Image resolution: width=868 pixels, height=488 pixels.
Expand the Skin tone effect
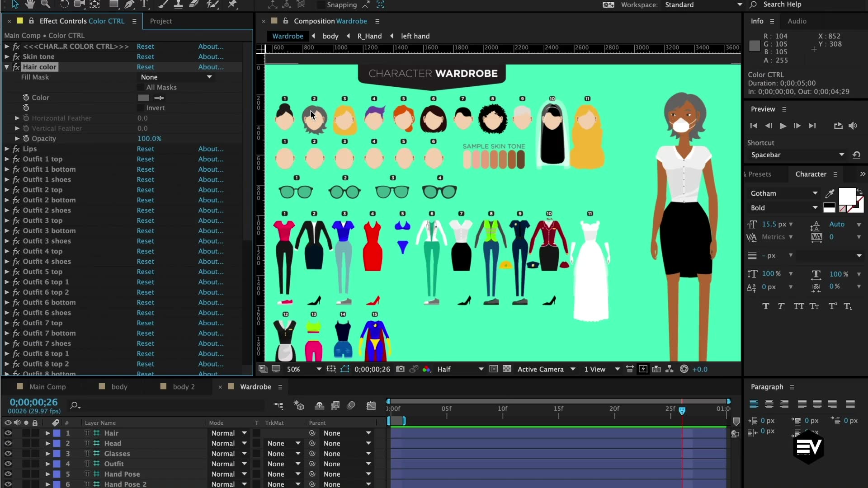pos(7,56)
